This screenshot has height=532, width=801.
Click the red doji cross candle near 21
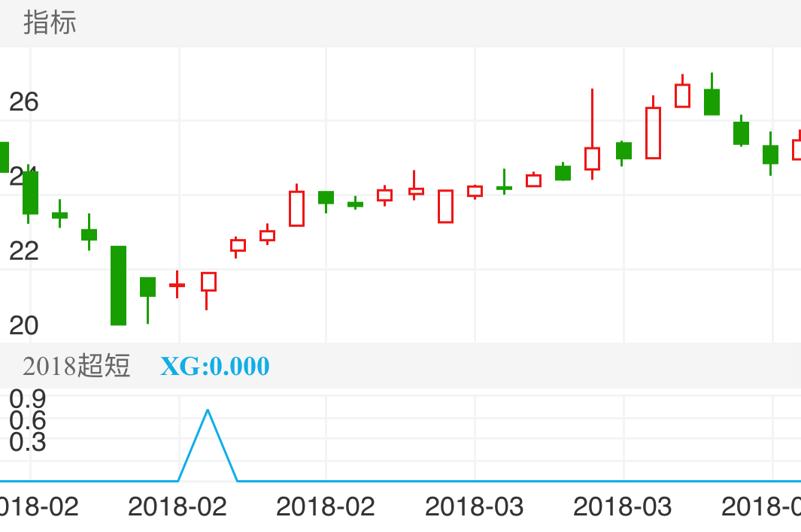177,285
